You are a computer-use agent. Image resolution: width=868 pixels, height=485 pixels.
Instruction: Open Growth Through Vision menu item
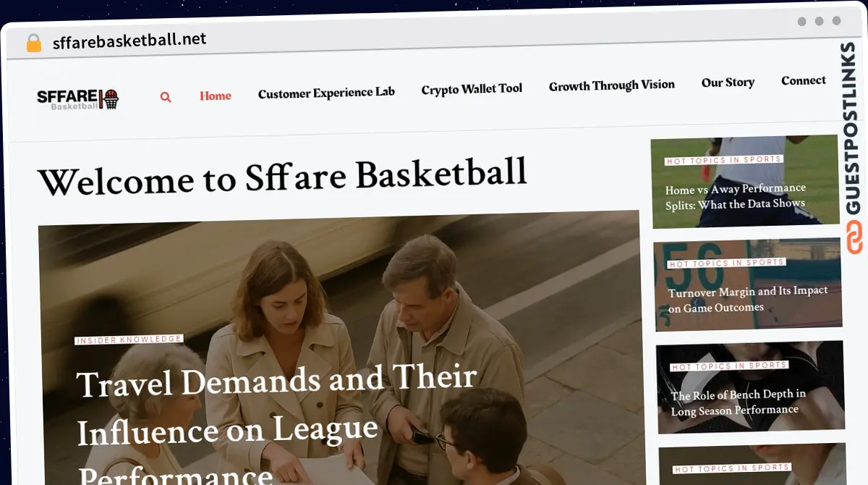(x=612, y=85)
